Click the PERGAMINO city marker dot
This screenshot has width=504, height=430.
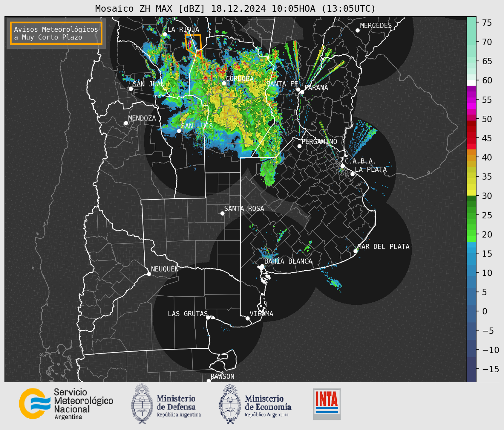click(x=299, y=146)
